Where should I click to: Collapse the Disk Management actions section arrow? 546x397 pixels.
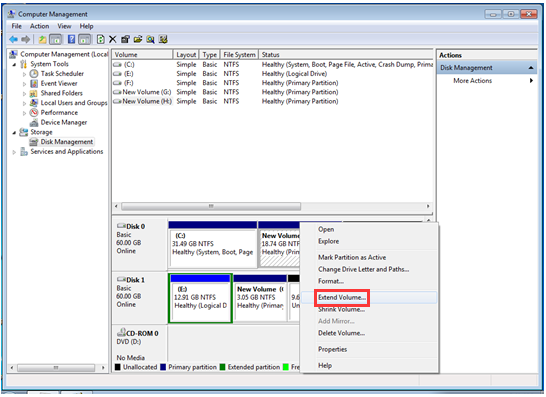pos(531,68)
